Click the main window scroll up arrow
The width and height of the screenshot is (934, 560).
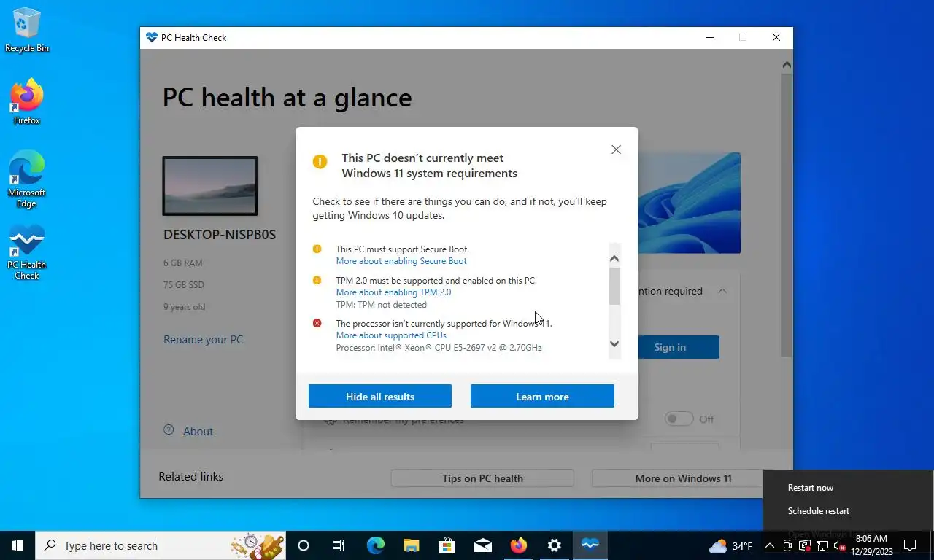click(787, 65)
